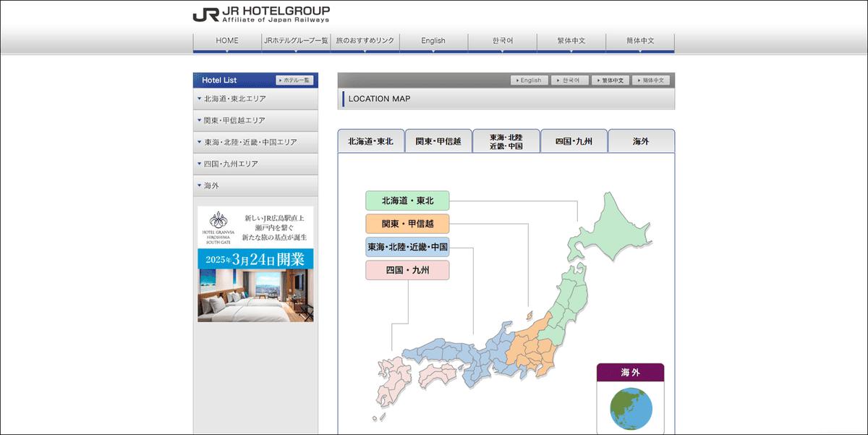Switch to the 関東・甲信越 tab
The height and width of the screenshot is (435, 868).
438,141
